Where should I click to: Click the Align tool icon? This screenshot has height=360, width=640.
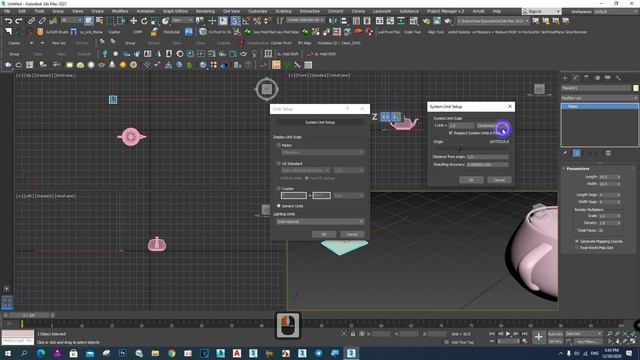344,21
